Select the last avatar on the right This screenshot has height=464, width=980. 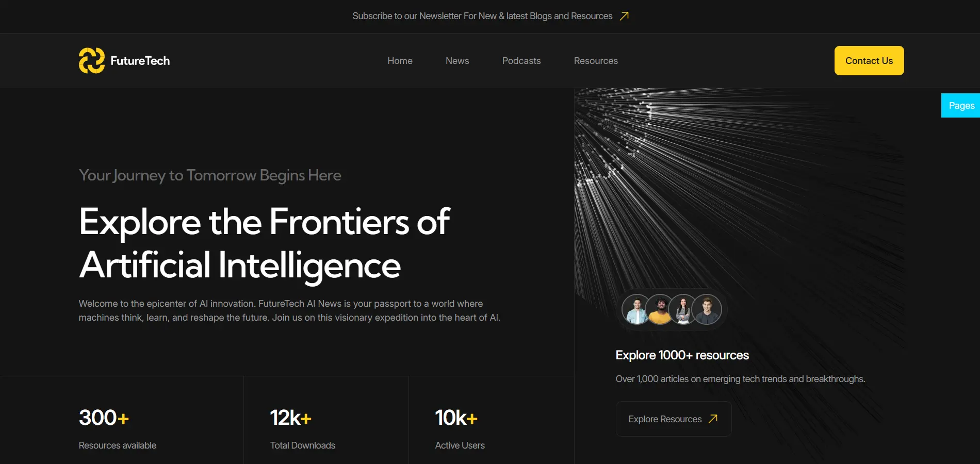[707, 309]
